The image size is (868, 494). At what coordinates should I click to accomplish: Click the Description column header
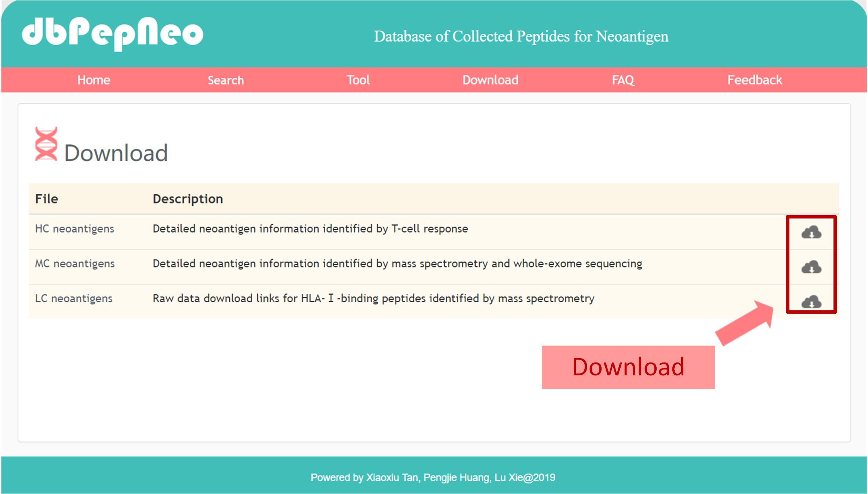[188, 199]
